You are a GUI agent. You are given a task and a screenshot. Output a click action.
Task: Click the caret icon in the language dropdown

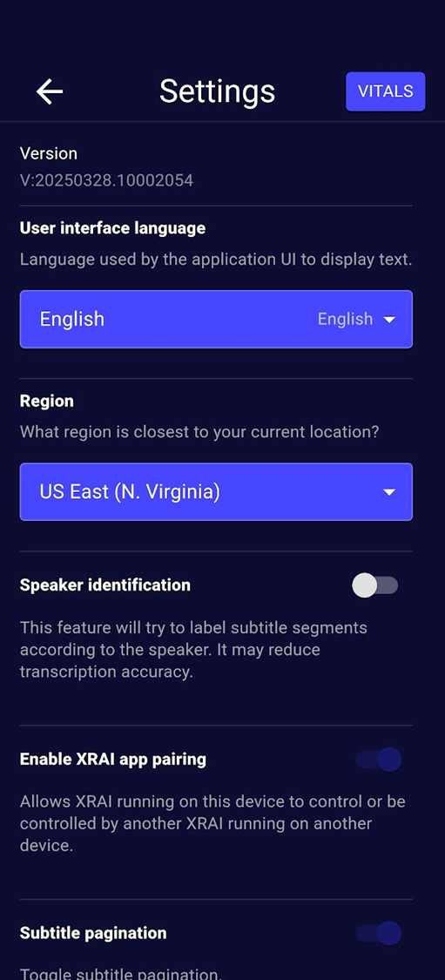click(389, 320)
